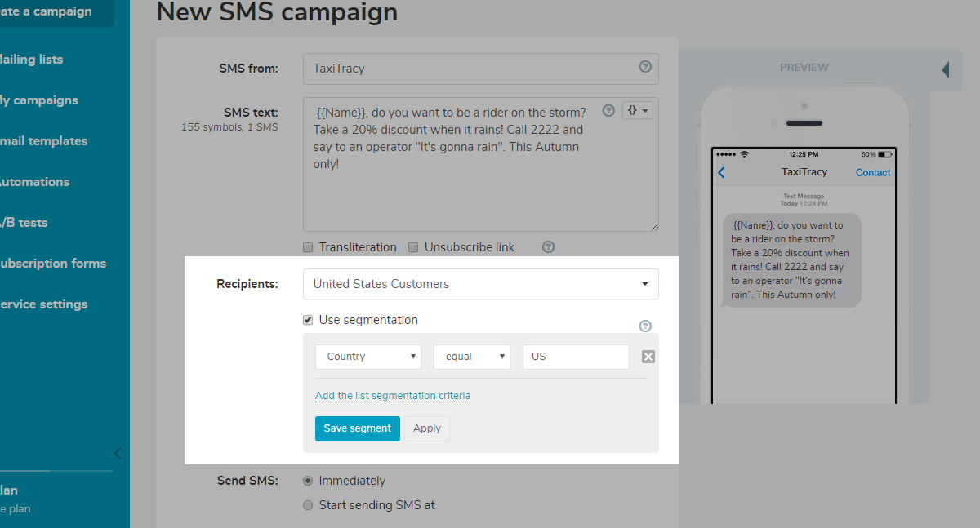
Task: Click the US segmentation value field
Action: coord(575,356)
